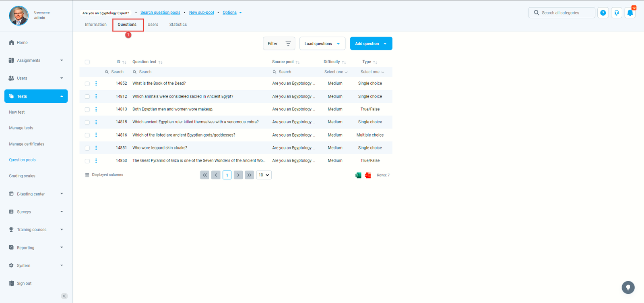Click the headset support icon

tap(617, 13)
